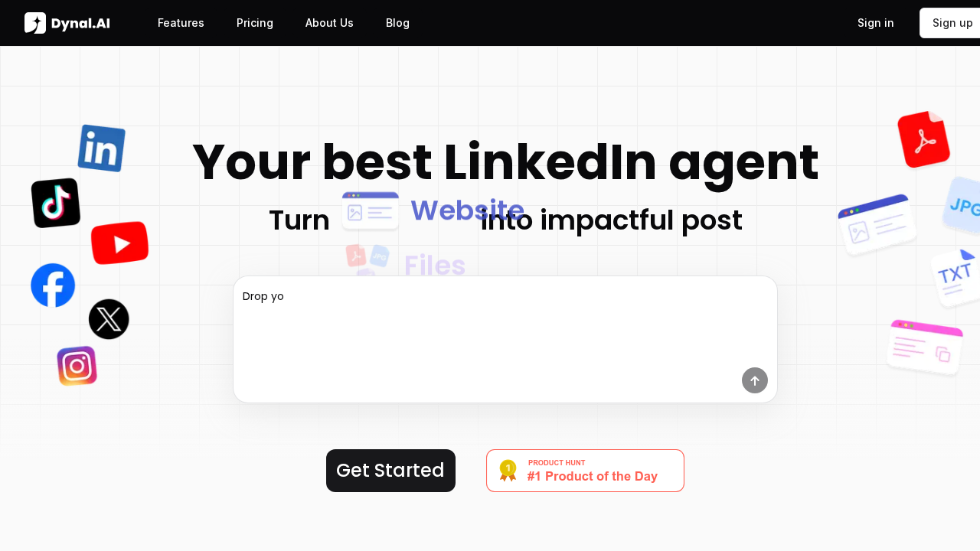Viewport: 980px width, 551px height.
Task: Go to the Pricing page
Action: point(255,23)
